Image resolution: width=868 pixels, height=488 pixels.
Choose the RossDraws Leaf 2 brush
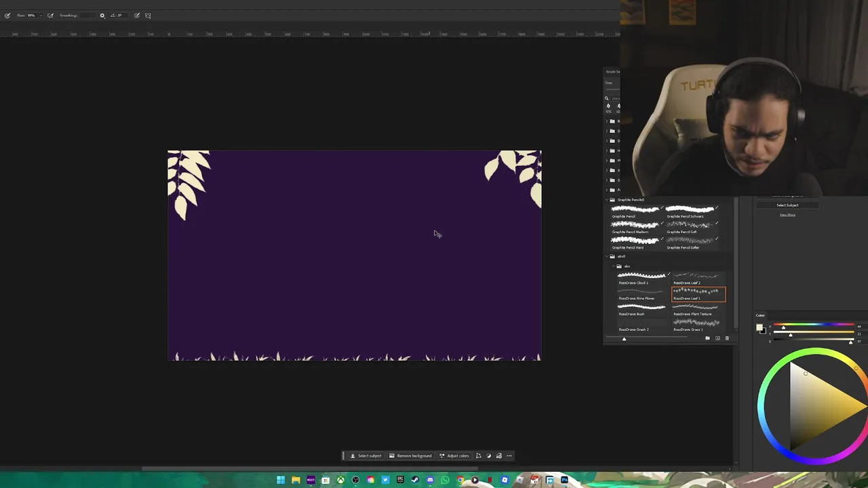coord(698,279)
